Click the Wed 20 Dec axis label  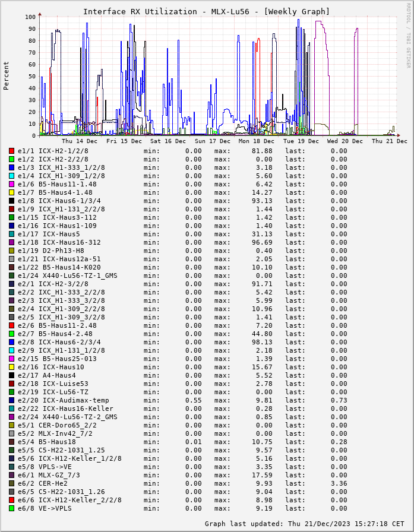(345, 141)
